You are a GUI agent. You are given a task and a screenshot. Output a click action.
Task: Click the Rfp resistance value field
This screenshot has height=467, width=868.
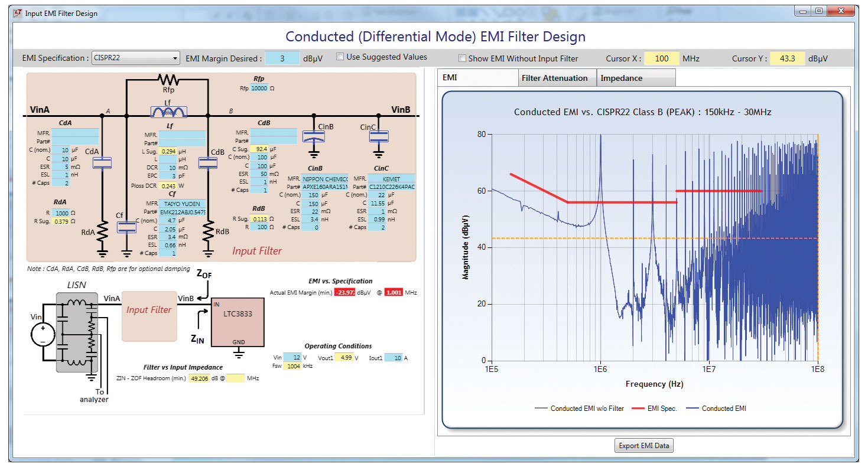click(x=258, y=88)
